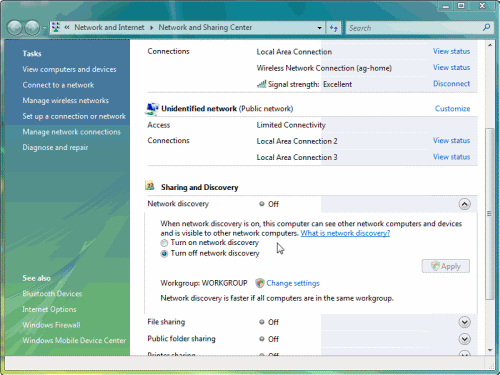Open Connect to a network task
Image resolution: width=500 pixels, height=375 pixels.
coord(58,85)
